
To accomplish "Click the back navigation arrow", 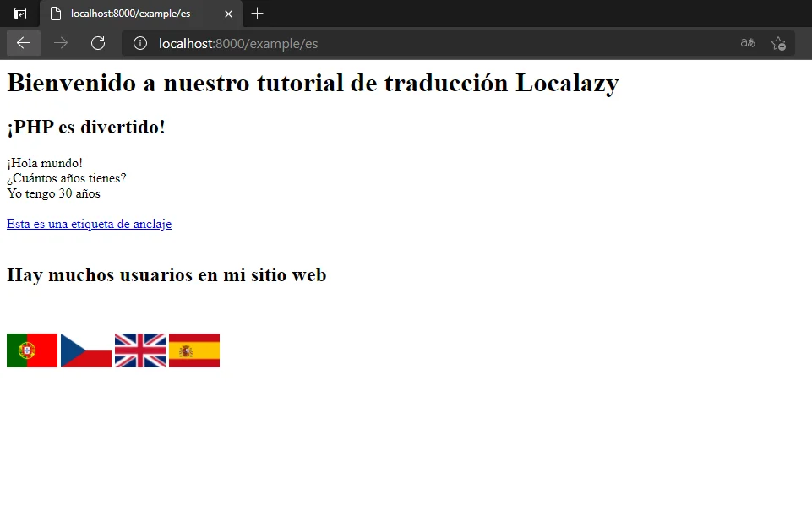I will [23, 43].
